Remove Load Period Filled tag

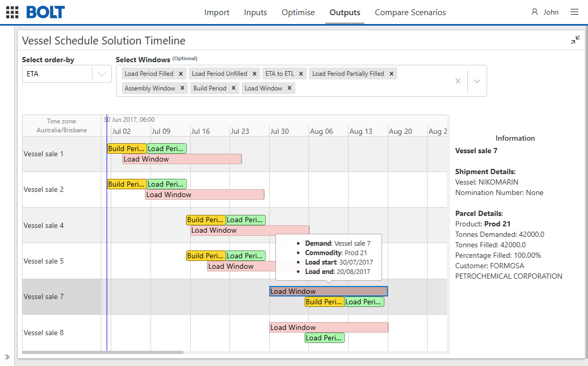181,74
